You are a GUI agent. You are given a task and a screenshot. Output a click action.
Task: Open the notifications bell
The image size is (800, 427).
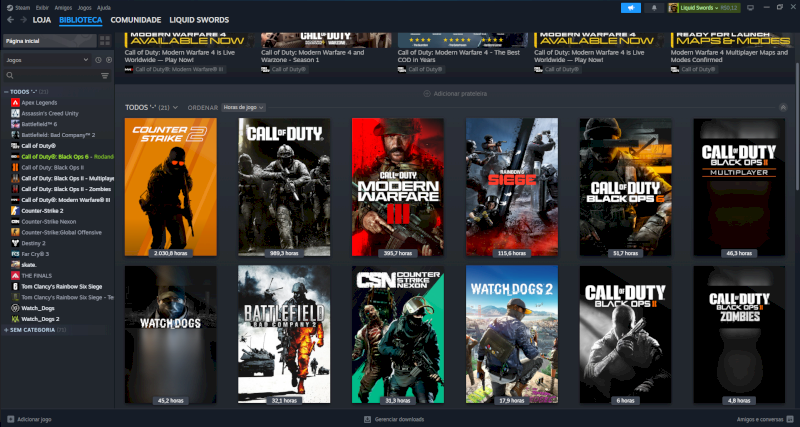click(x=654, y=8)
